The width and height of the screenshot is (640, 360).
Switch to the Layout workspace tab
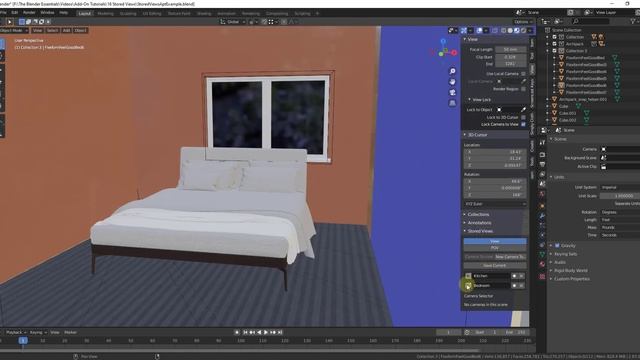tap(84, 13)
